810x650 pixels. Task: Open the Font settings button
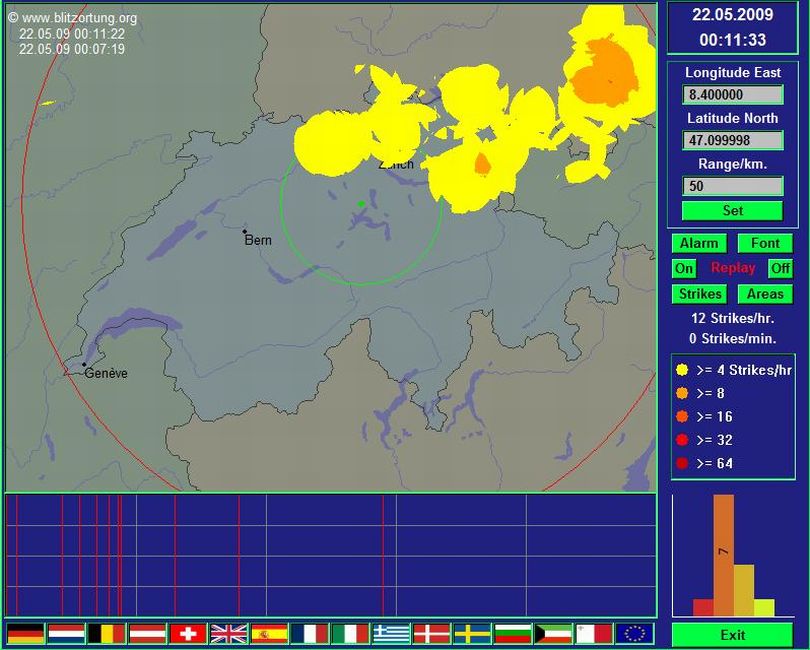coord(765,243)
